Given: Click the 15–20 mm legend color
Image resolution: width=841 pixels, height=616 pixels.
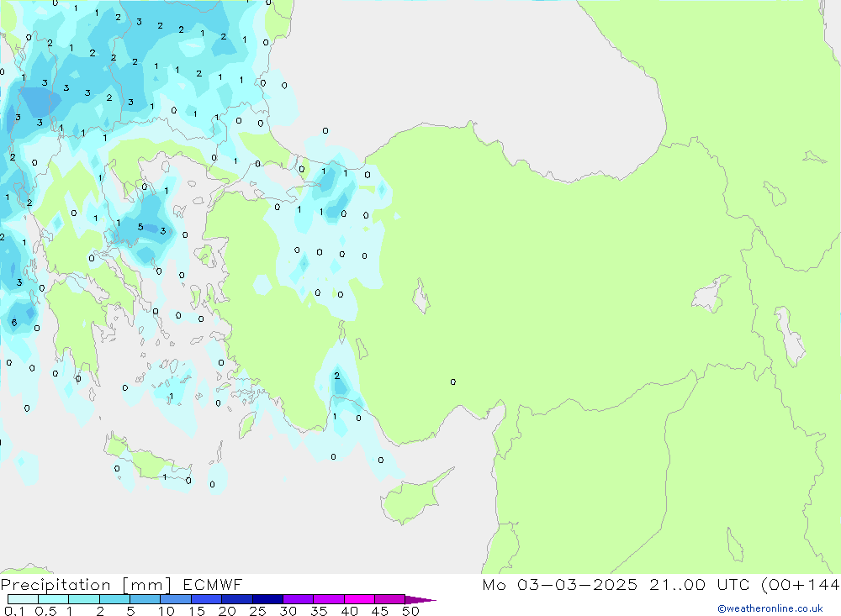Looking at the screenshot, I should click(x=207, y=599).
